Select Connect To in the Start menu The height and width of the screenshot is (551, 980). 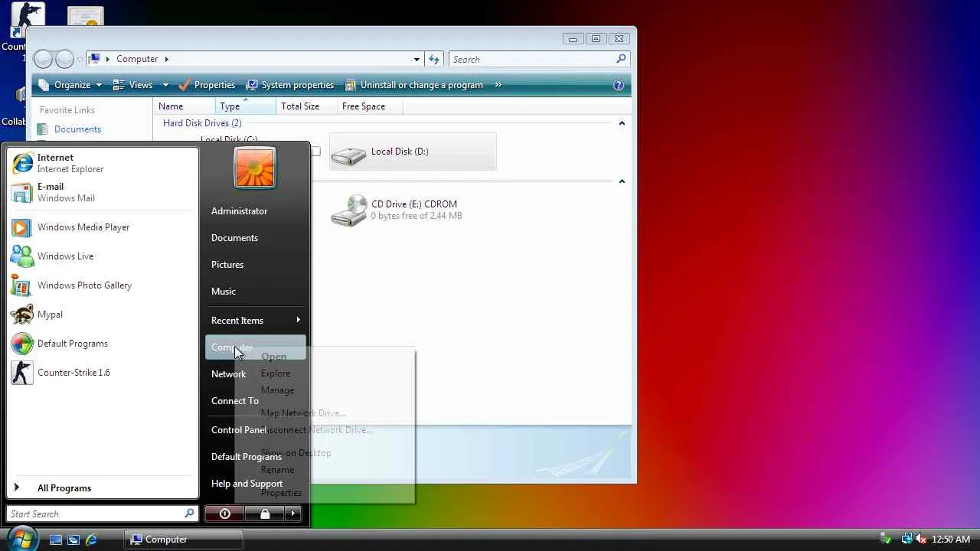[235, 401]
